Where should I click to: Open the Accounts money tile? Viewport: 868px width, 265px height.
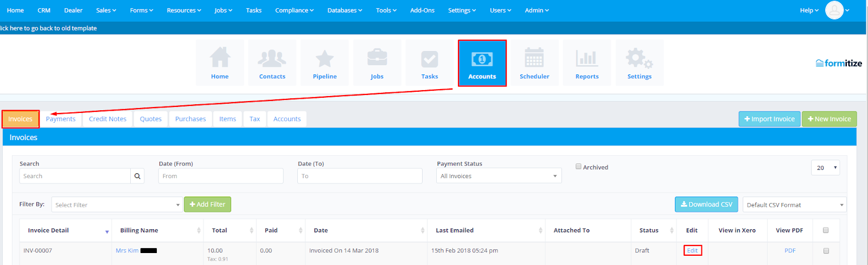pyautogui.click(x=482, y=63)
